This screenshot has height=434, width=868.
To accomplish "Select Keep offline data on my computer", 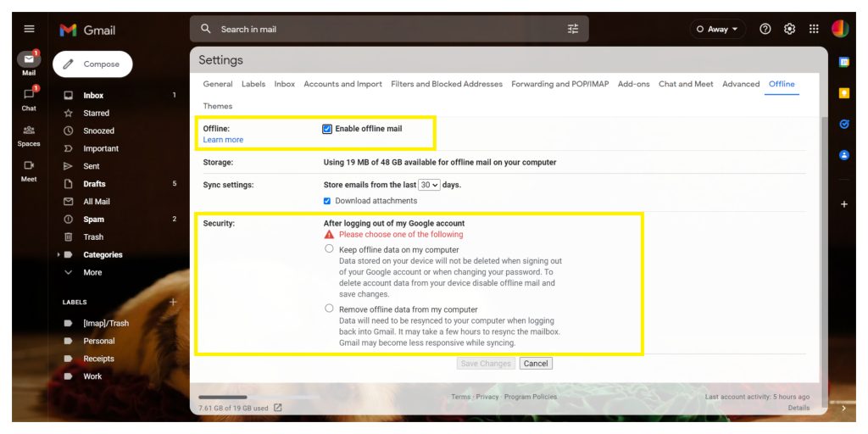I will tap(330, 248).
